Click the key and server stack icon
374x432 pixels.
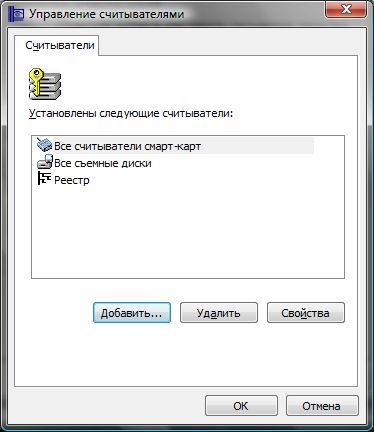point(45,84)
